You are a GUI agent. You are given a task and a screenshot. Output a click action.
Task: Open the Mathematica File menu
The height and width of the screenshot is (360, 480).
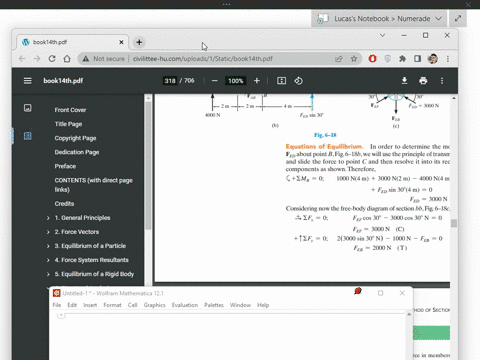(x=57, y=305)
